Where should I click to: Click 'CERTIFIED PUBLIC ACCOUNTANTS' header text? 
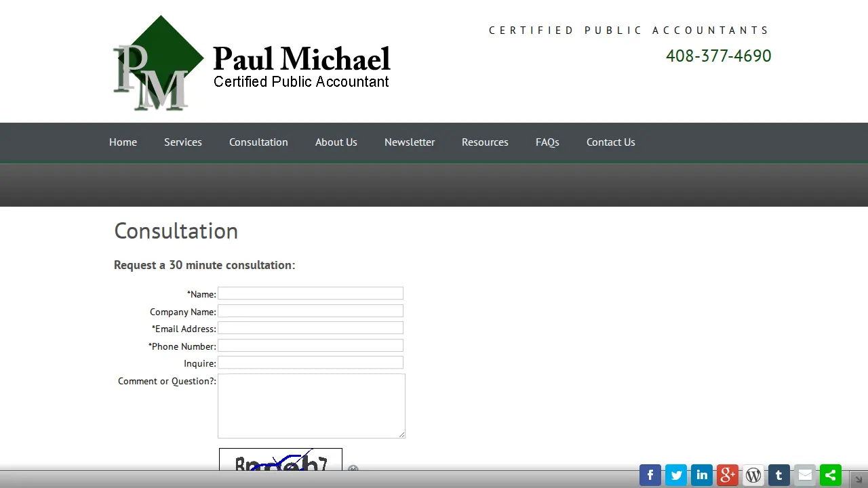tap(629, 30)
